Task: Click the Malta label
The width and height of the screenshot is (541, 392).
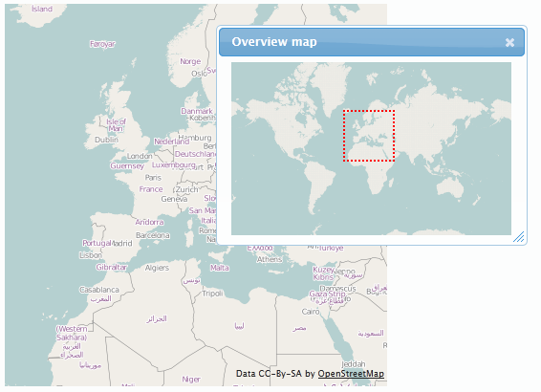Action: click(x=220, y=268)
